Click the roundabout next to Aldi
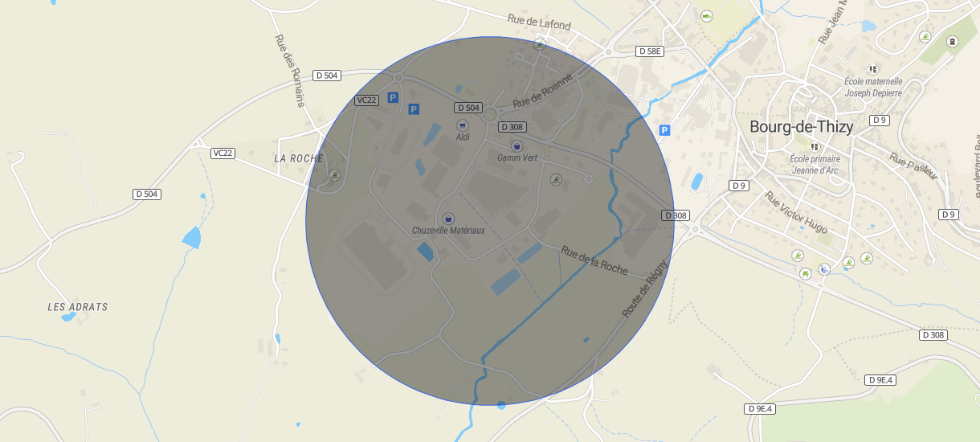Screen dimensions: 980x442 pos(490,115)
